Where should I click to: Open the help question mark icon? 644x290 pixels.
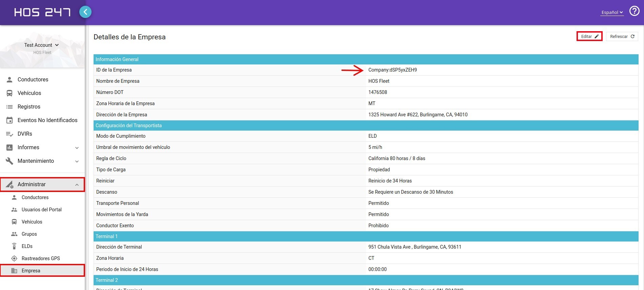tap(634, 11)
